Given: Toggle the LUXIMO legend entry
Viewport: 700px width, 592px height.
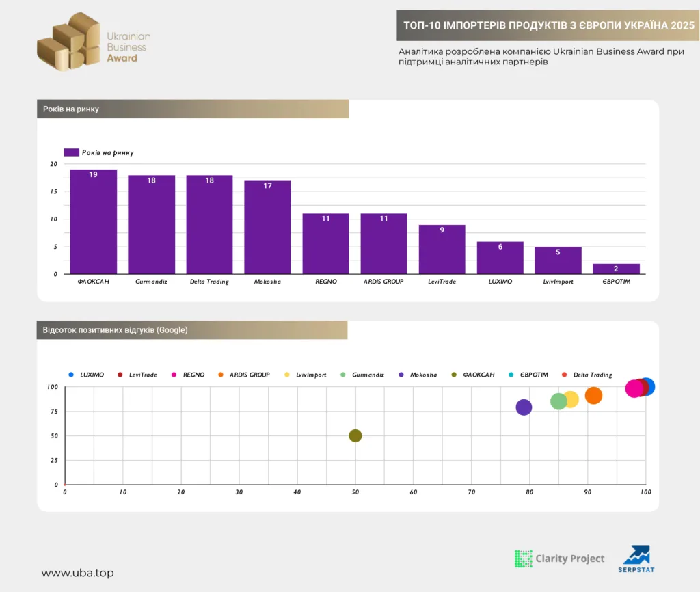Looking at the screenshot, I should 86,375.
